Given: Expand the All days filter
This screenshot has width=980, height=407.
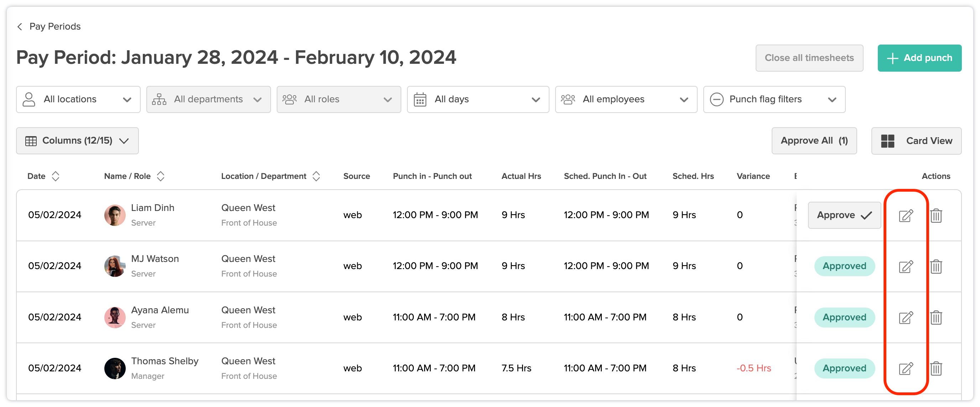Looking at the screenshot, I should (x=478, y=99).
